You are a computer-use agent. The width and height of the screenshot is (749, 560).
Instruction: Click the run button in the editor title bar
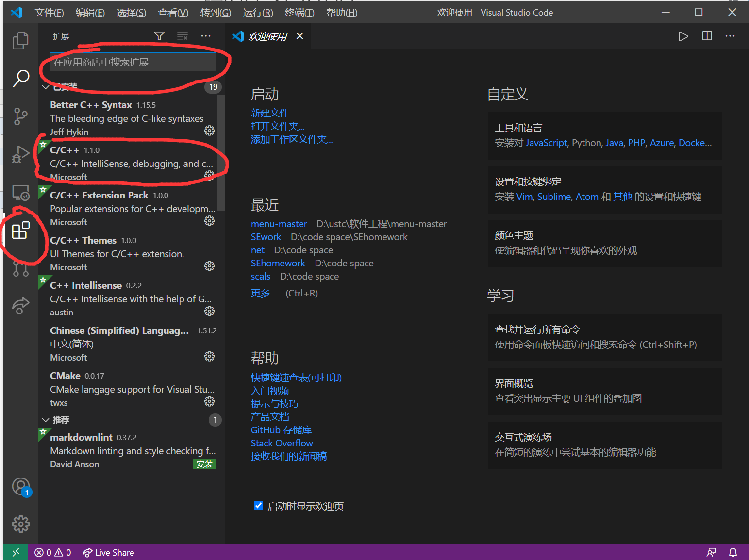(683, 36)
